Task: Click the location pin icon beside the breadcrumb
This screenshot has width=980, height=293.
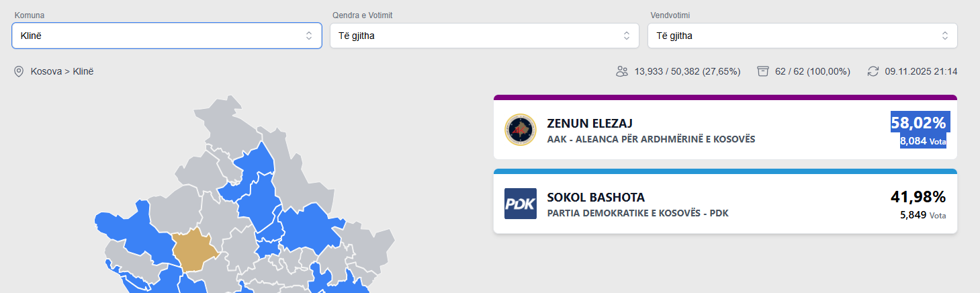Action: click(19, 71)
